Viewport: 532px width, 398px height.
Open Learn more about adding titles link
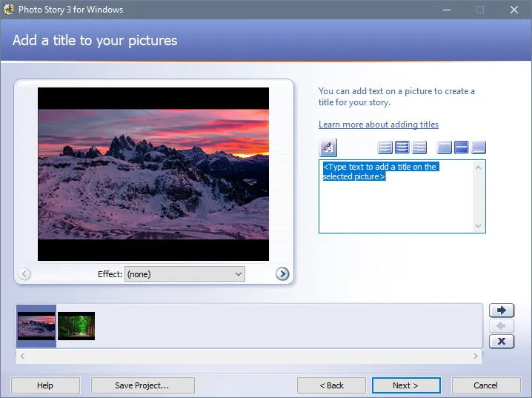[379, 125]
